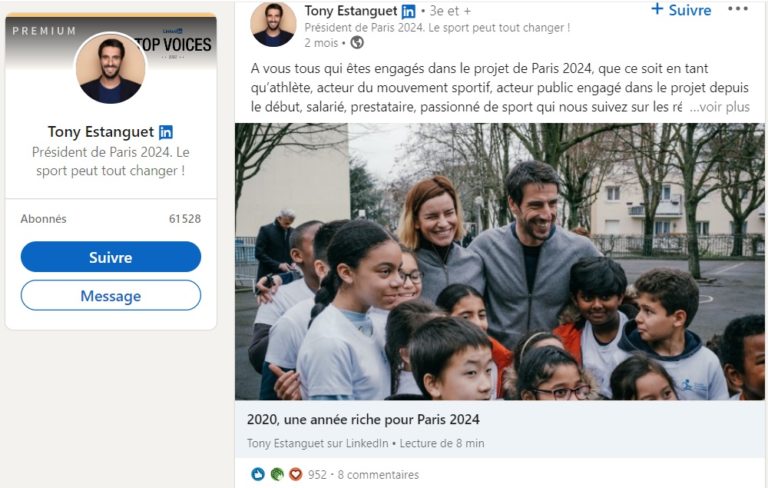Click the post author name Tony Estanguet
The width and height of the screenshot is (768, 488).
[350, 11]
